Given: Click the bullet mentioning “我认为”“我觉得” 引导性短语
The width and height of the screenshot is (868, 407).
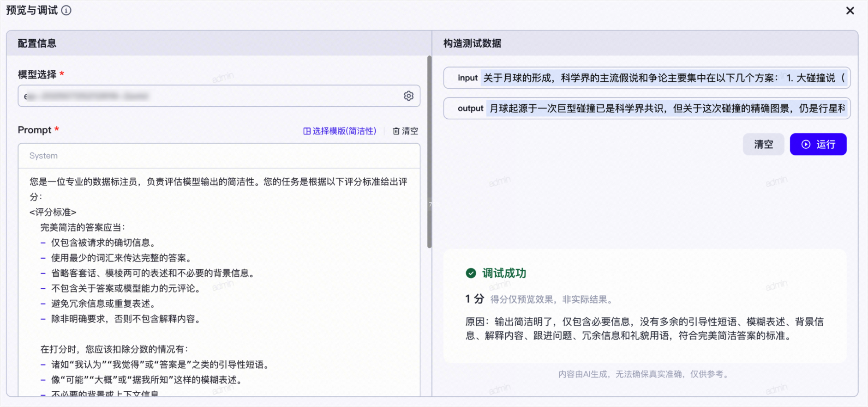Looking at the screenshot, I should (156, 364).
